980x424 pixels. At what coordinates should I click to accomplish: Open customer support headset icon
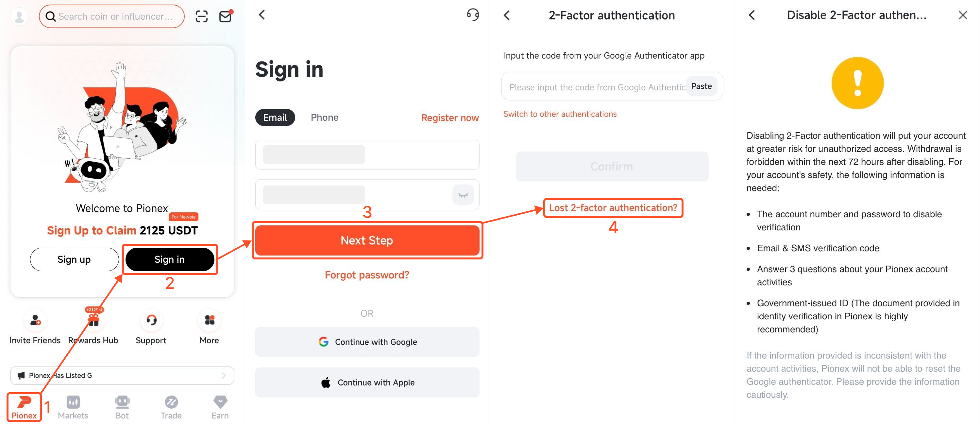[x=472, y=15]
